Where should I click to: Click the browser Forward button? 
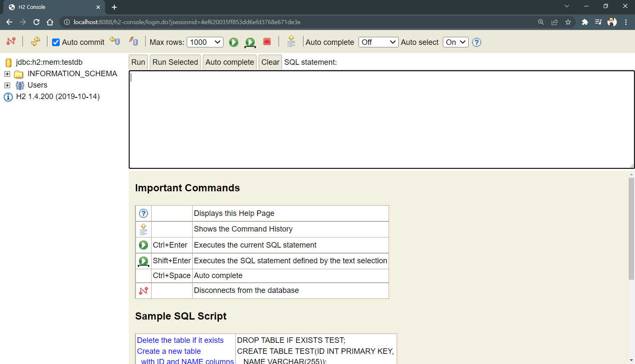click(23, 22)
